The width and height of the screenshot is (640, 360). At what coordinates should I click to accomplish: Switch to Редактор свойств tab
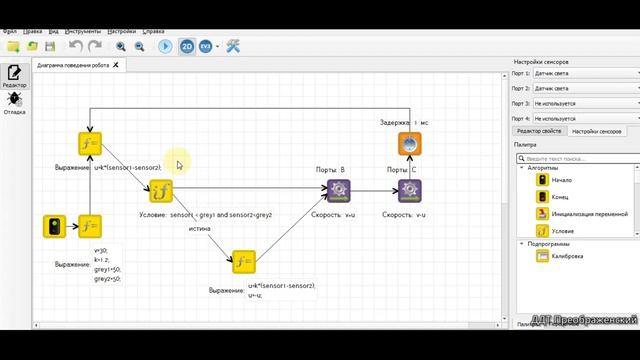coord(539,131)
